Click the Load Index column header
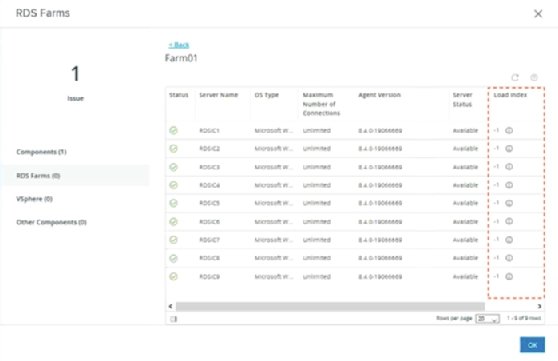 [x=510, y=95]
